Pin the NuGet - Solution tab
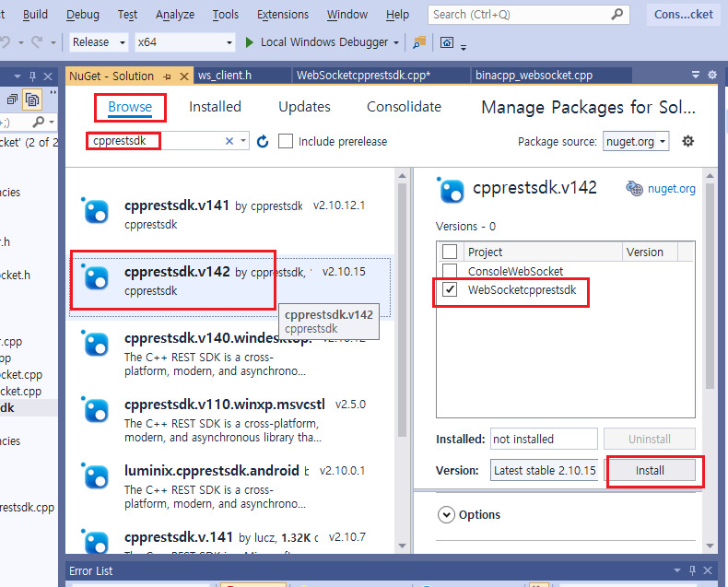728x587 pixels. [x=168, y=76]
